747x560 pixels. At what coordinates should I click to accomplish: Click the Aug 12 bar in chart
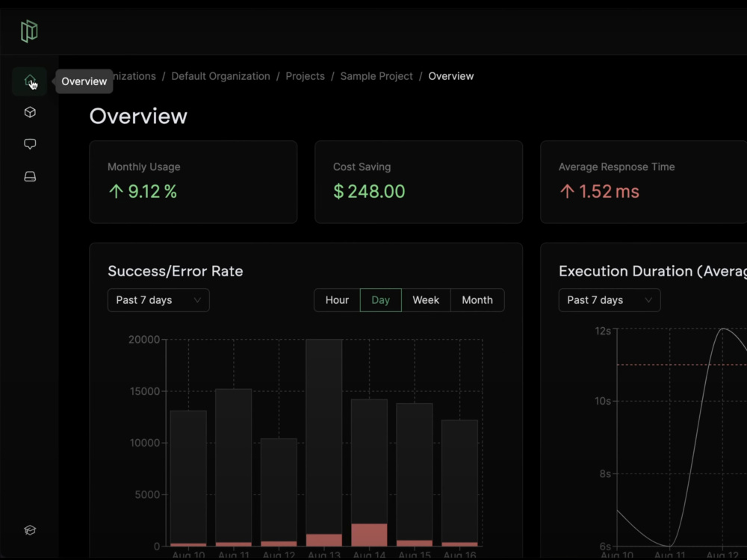[279, 492]
